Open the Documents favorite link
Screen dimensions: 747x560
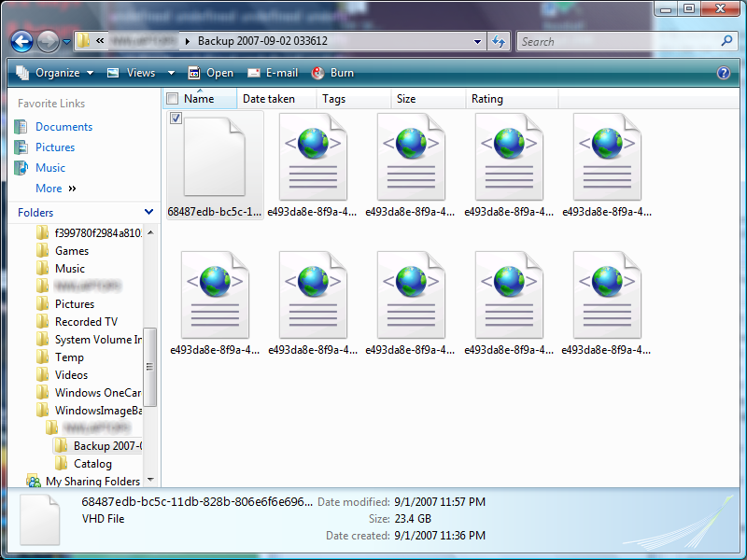63,127
